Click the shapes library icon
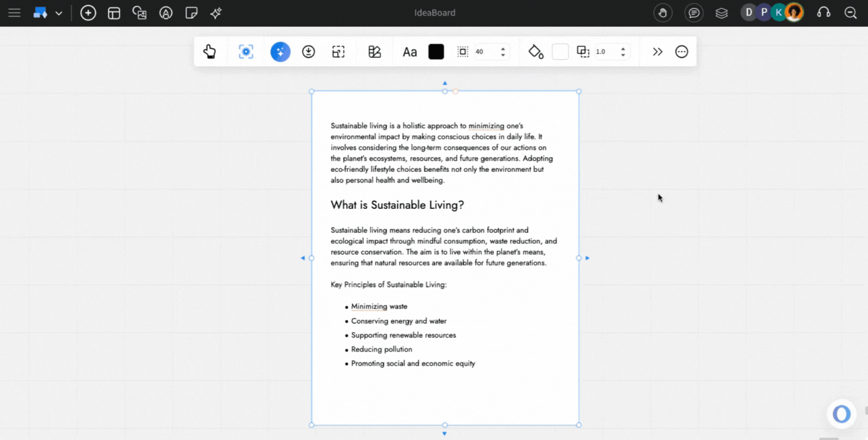Screen dimensions: 868x440 (x=41, y=12)
